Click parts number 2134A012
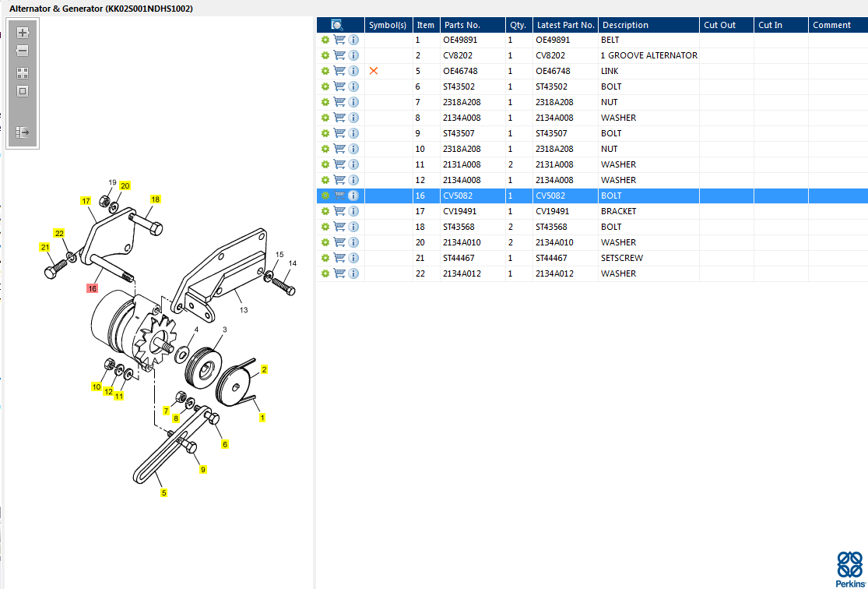The image size is (868, 589). pos(461,273)
